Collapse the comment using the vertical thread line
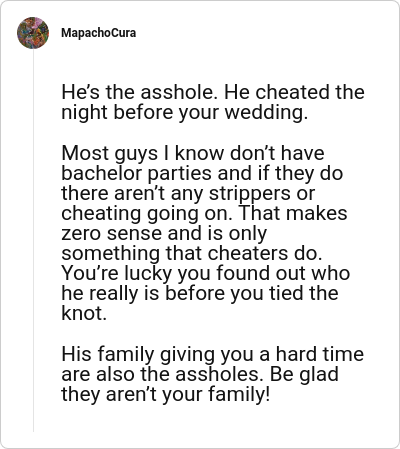 [x=33, y=240]
